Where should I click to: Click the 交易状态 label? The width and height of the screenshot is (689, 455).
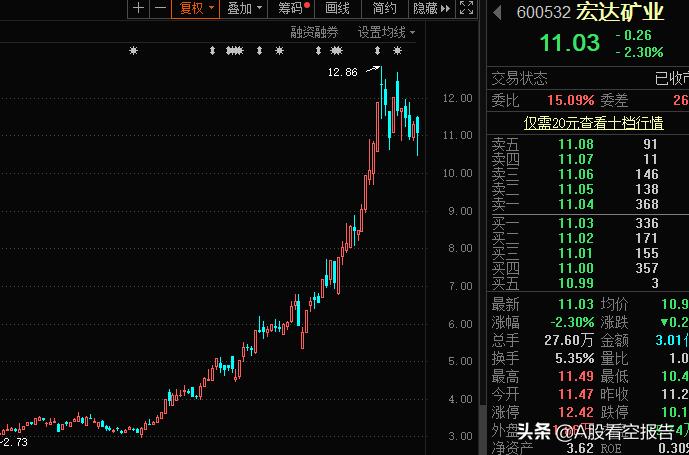pos(519,79)
